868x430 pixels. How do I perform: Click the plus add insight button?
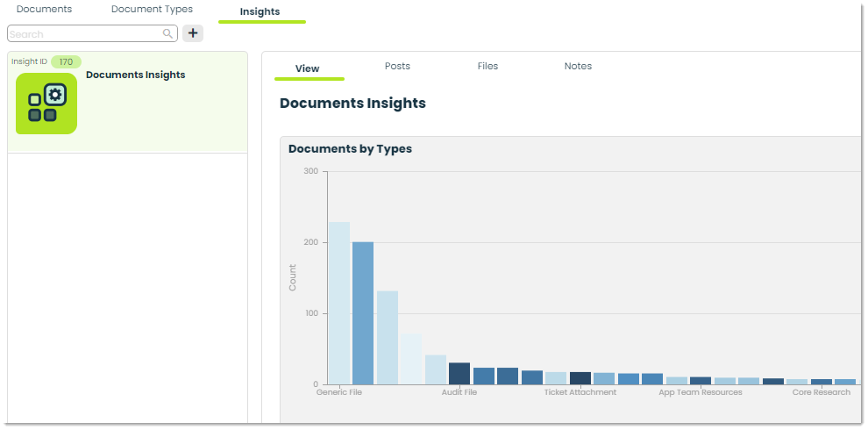pyautogui.click(x=193, y=33)
